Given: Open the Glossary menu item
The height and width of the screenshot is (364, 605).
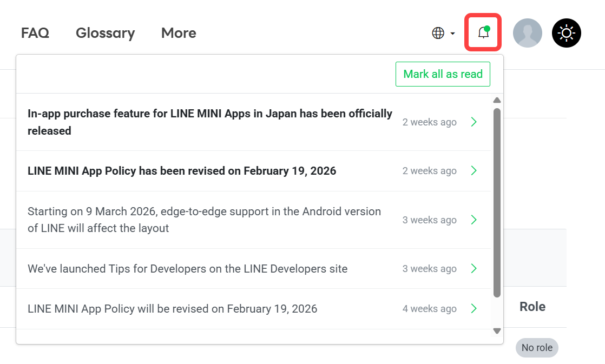Looking at the screenshot, I should pos(105,33).
